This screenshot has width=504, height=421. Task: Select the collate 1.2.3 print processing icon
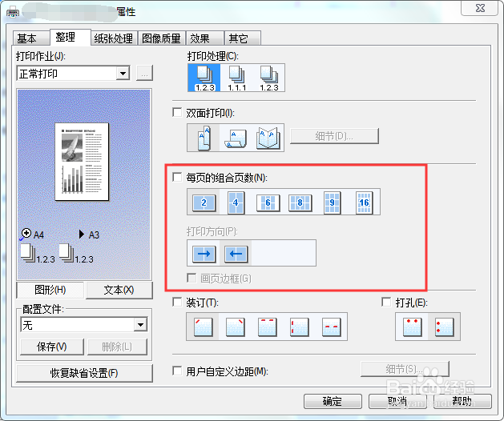(204, 78)
